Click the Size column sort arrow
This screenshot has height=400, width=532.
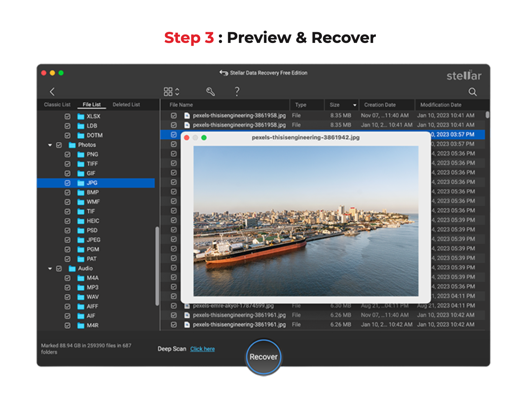tap(354, 105)
